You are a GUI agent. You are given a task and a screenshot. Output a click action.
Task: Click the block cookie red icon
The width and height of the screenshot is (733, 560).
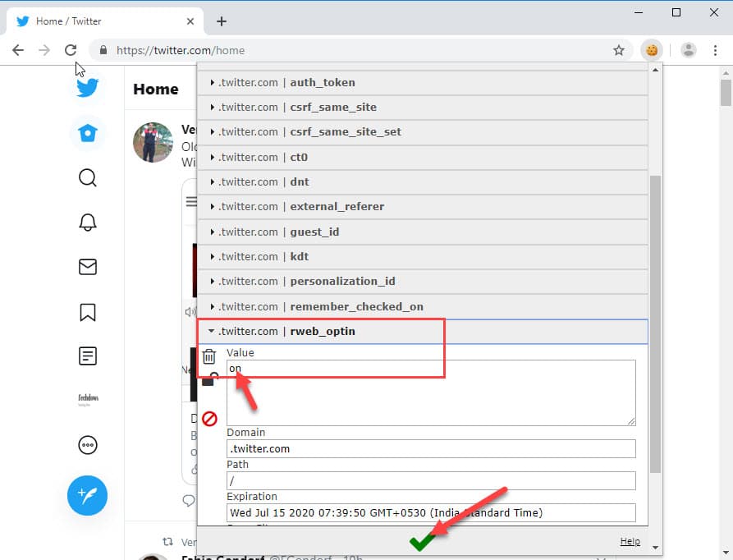209,419
